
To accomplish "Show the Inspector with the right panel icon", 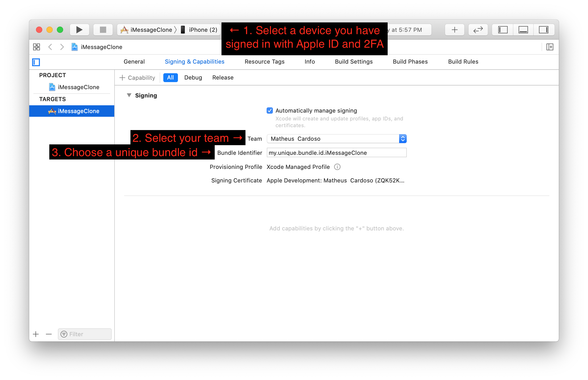I will tap(544, 29).
